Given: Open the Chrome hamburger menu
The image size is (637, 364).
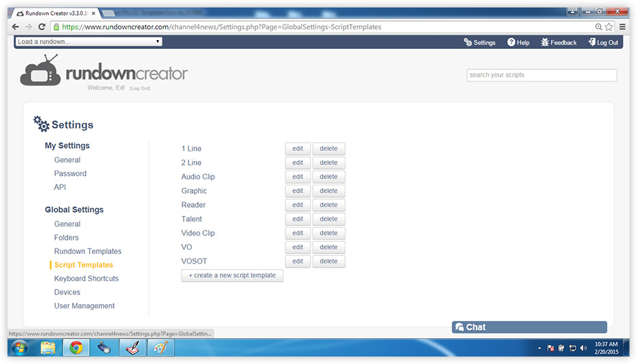Looking at the screenshot, I should click(x=622, y=26).
